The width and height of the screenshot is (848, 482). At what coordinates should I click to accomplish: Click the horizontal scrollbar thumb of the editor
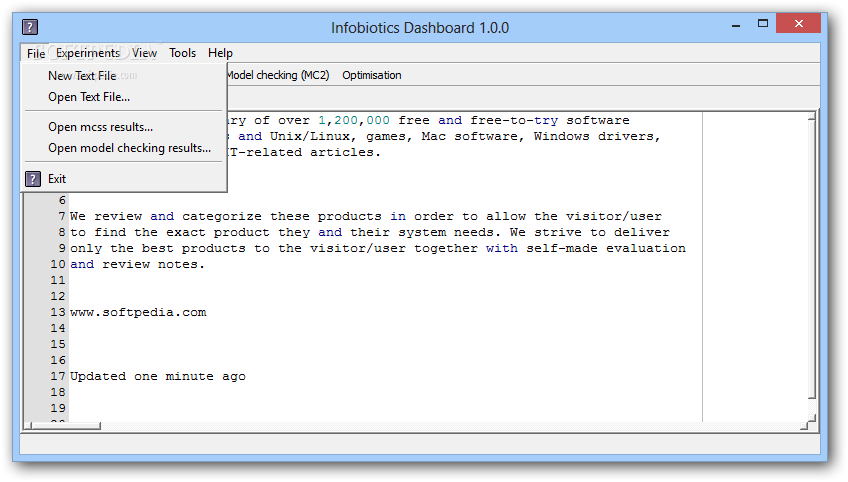coord(66,426)
